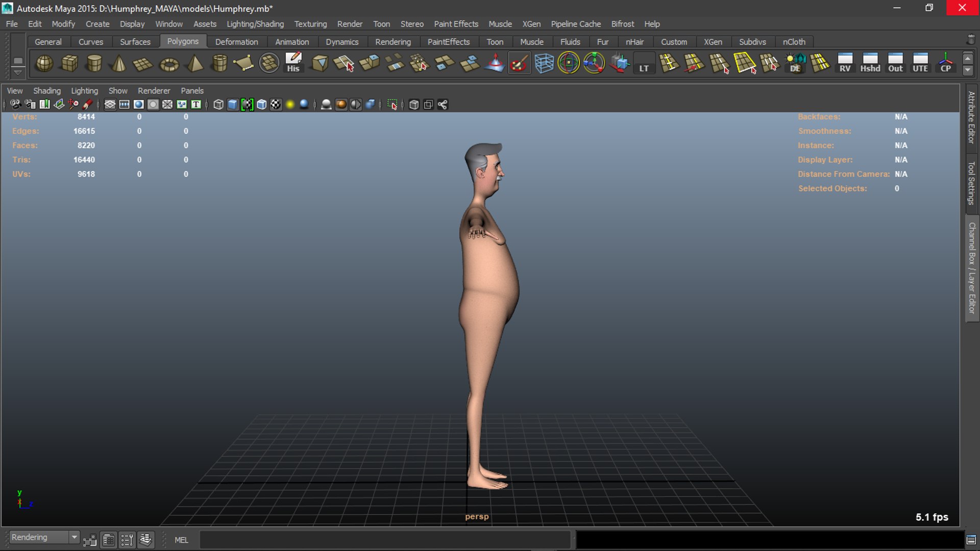Open the panel Lighting menu
This screenshot has height=551, width=980.
84,90
